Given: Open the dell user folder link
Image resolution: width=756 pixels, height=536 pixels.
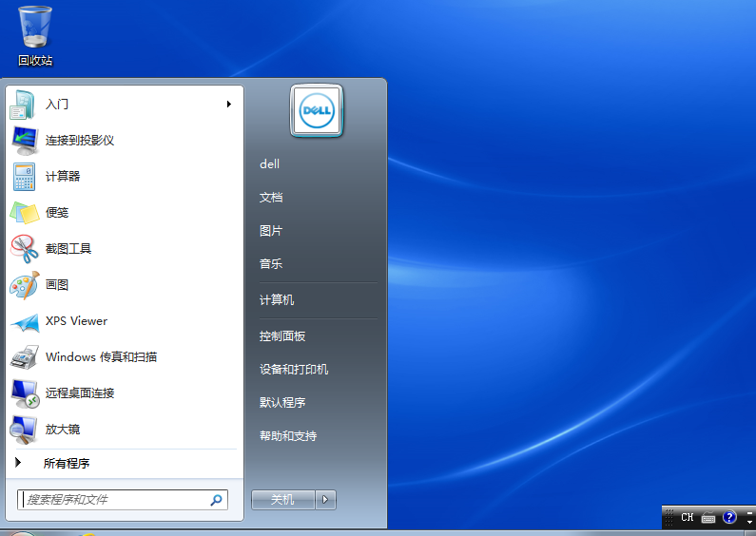Looking at the screenshot, I should (269, 163).
